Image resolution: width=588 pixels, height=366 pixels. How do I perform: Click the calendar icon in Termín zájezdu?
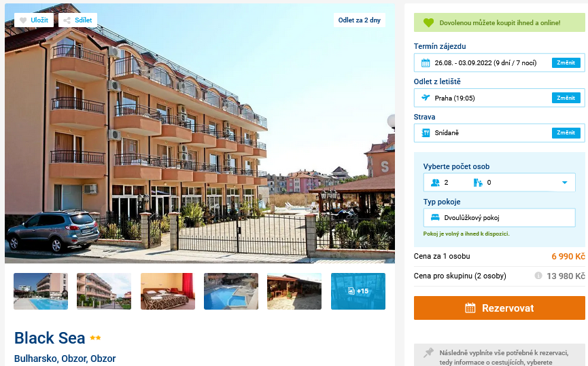coord(426,63)
